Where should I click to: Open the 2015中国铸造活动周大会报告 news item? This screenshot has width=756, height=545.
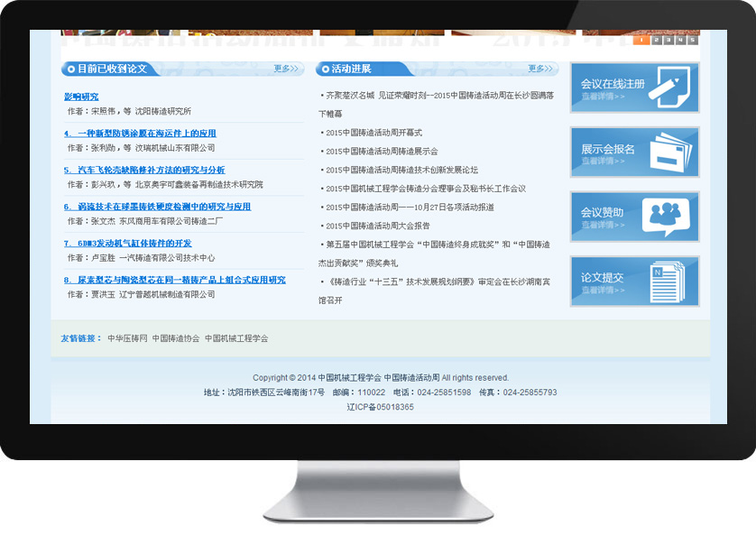click(x=377, y=226)
